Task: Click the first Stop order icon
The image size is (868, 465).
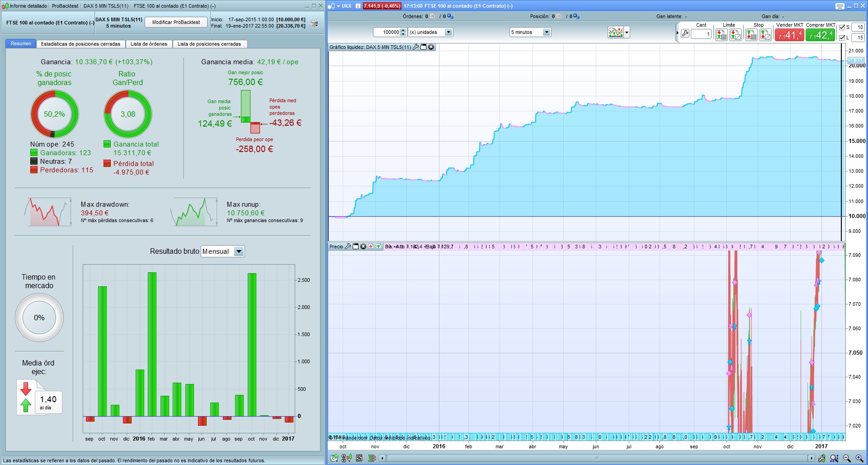Action: click(751, 34)
